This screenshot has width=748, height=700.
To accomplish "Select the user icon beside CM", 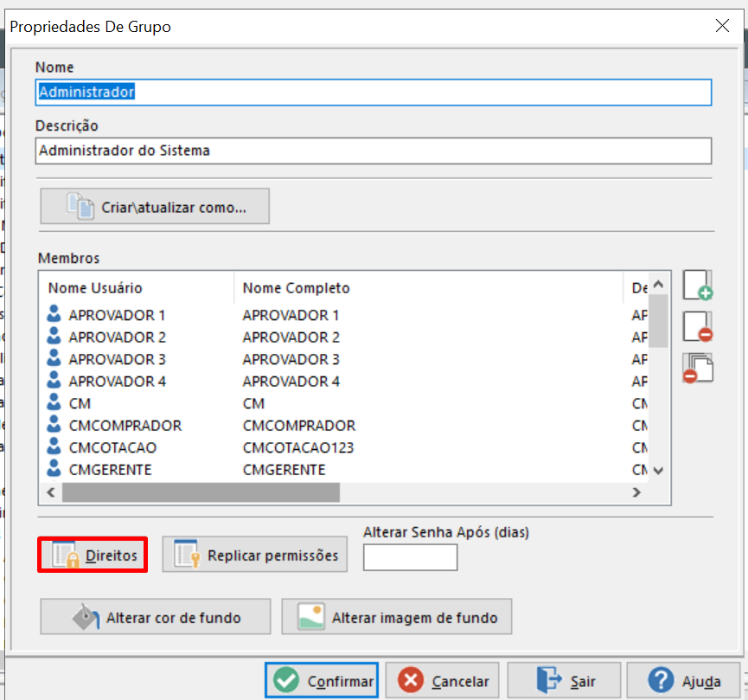I will (x=54, y=402).
